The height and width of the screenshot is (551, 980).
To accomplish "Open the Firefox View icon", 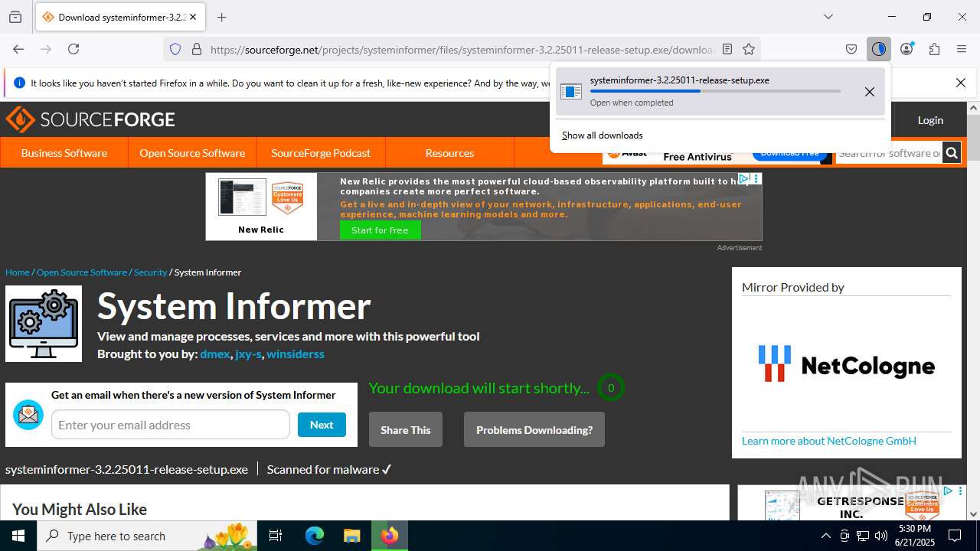I will click(x=15, y=17).
